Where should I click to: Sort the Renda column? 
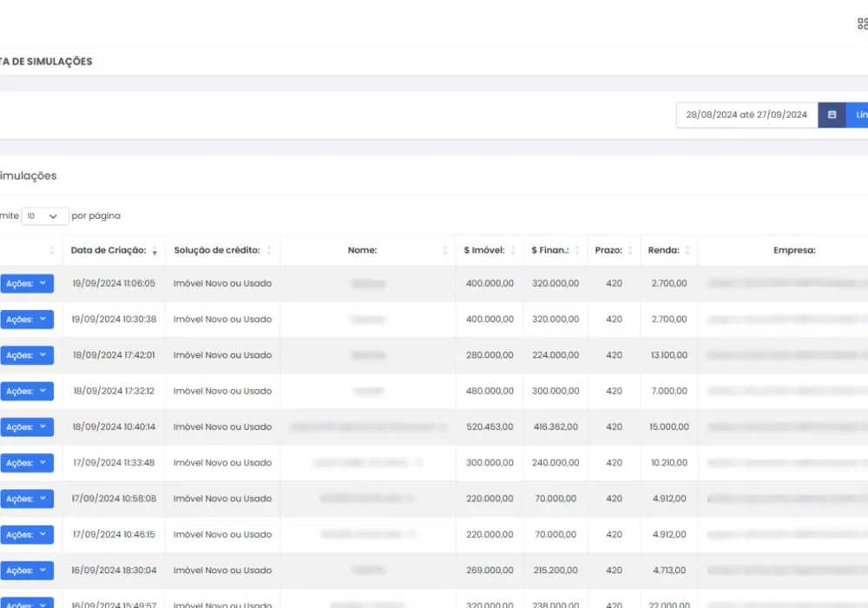[687, 250]
